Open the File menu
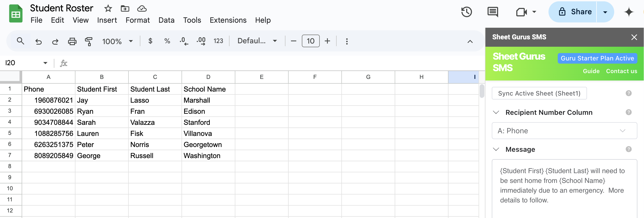This screenshot has width=644, height=218. 36,20
